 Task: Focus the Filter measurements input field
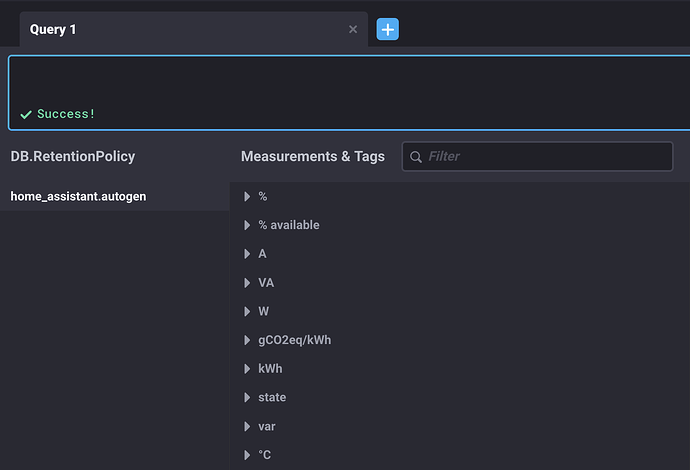[537, 156]
